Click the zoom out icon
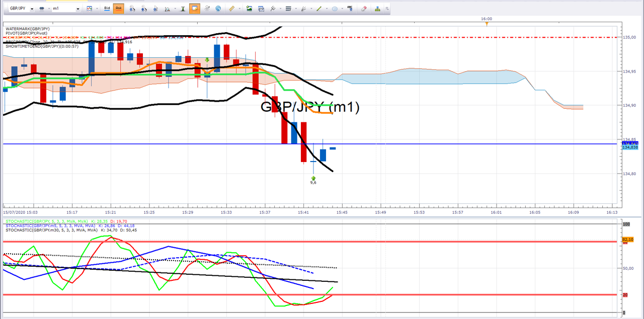This screenshot has width=644, height=319. 144,9
